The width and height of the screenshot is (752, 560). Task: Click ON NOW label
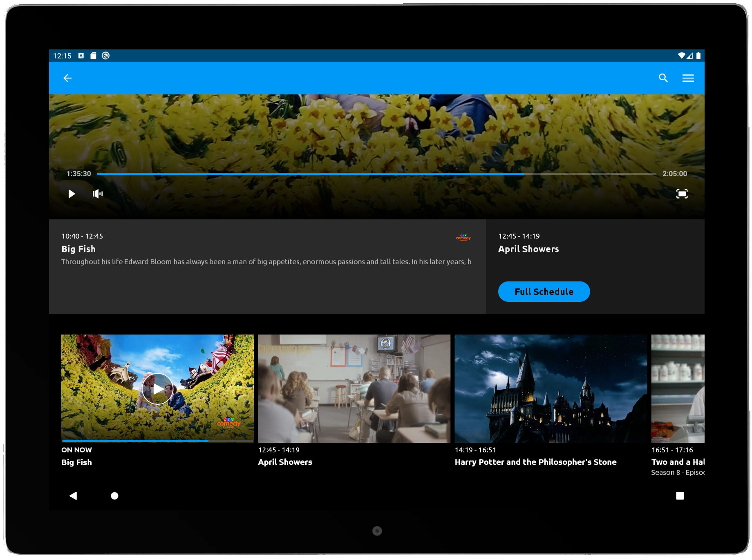76,450
